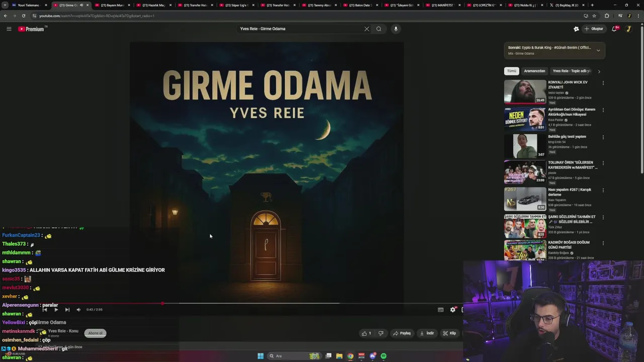Go to the previous video

[45, 310]
